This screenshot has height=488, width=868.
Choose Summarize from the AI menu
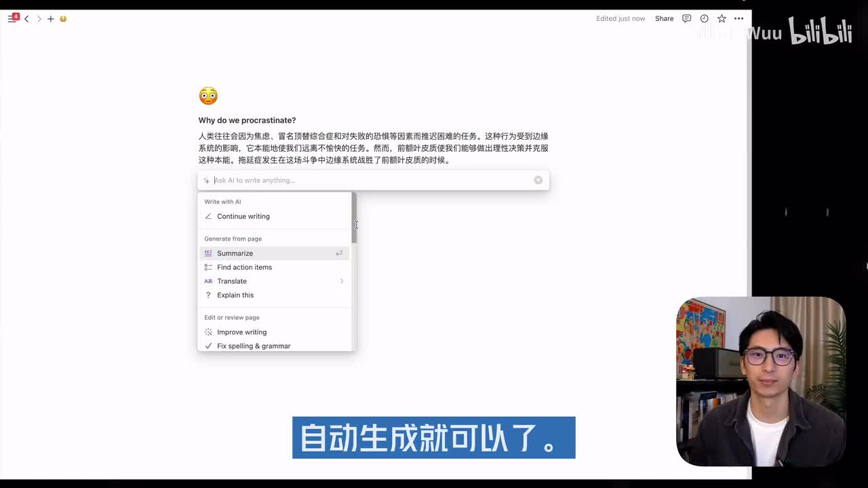[235, 253]
